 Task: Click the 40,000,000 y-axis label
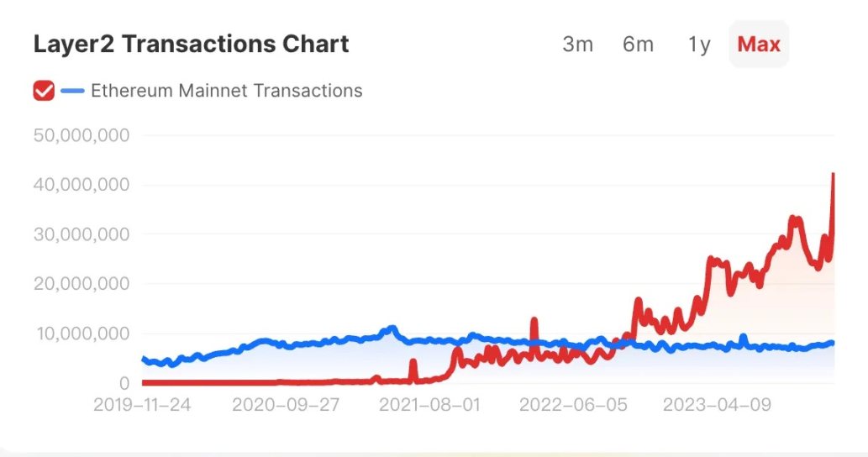[81, 185]
